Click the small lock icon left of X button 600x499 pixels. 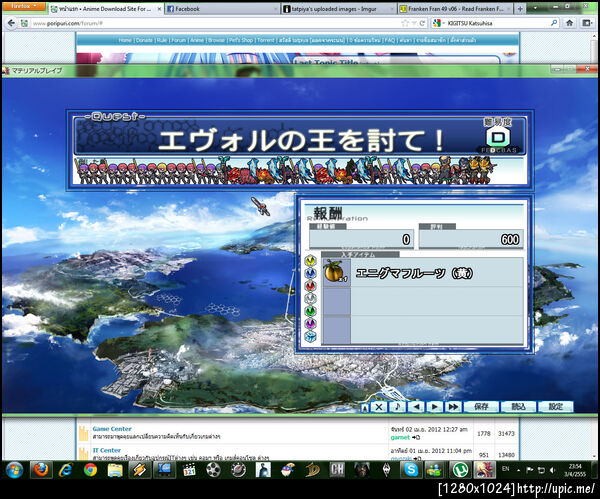pos(365,408)
